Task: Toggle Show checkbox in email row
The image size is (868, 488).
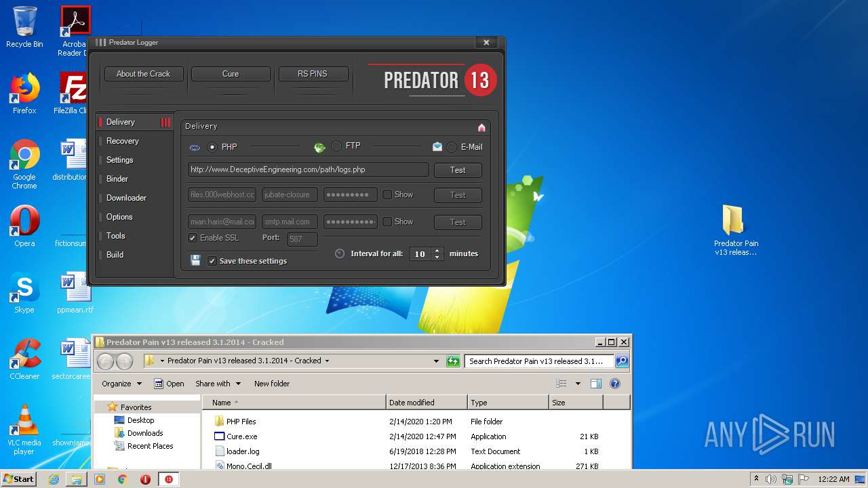Action: [x=387, y=222]
